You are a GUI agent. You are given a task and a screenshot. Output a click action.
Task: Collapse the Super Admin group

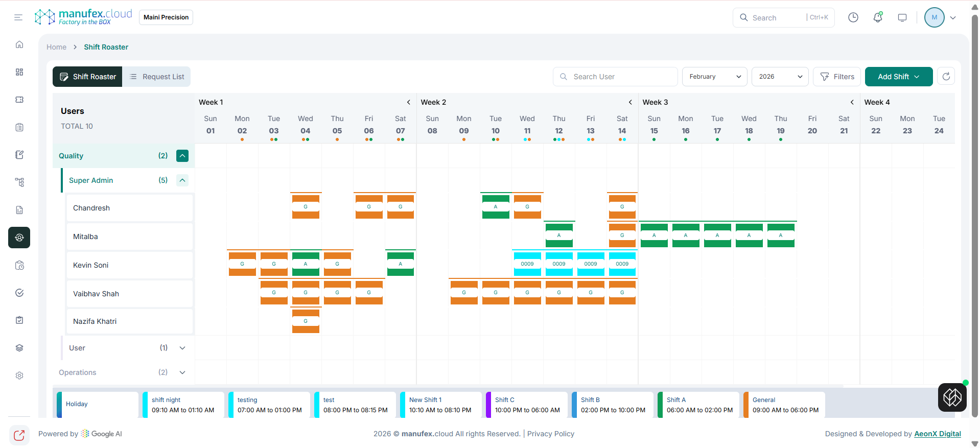pos(182,180)
